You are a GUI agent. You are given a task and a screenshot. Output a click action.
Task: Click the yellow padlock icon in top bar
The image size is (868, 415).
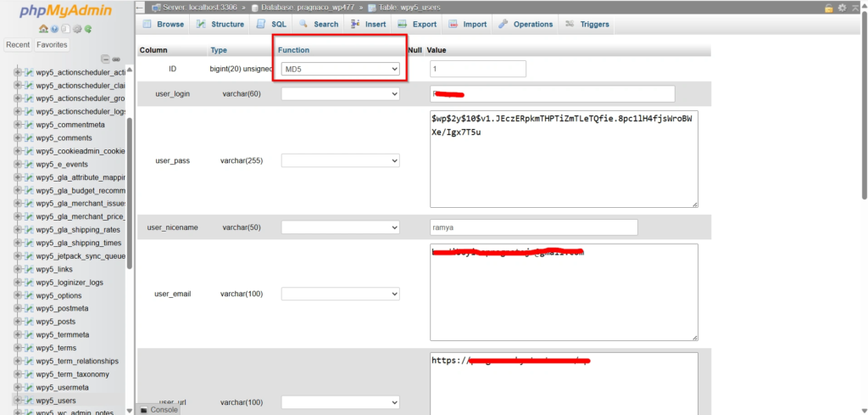[x=829, y=8]
